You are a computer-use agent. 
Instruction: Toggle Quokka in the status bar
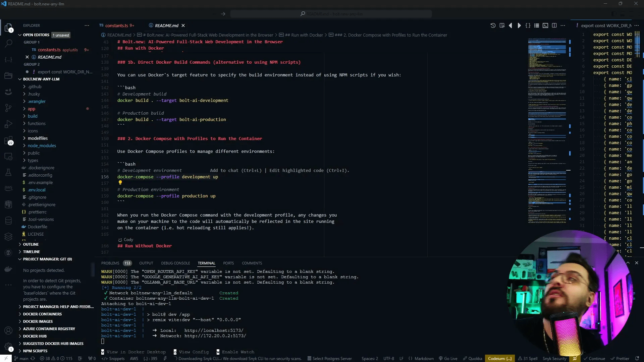473,358
